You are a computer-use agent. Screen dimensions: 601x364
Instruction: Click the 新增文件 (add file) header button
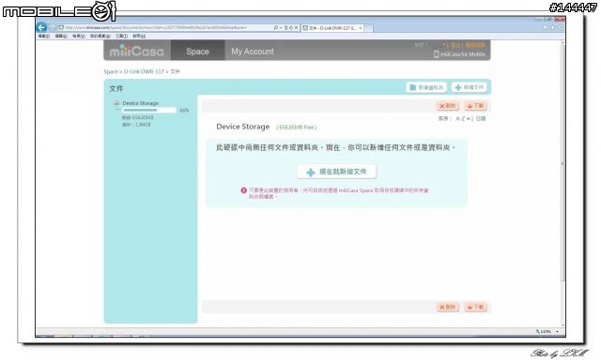(x=470, y=87)
